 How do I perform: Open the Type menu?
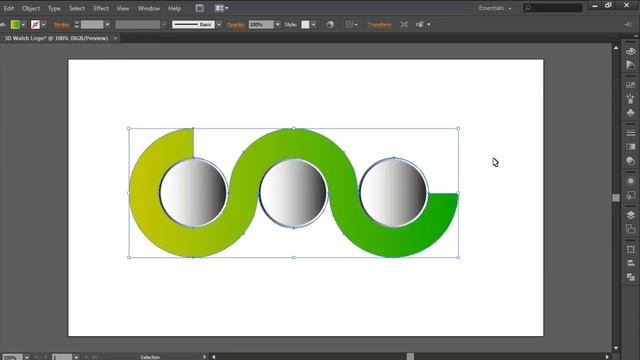54,8
